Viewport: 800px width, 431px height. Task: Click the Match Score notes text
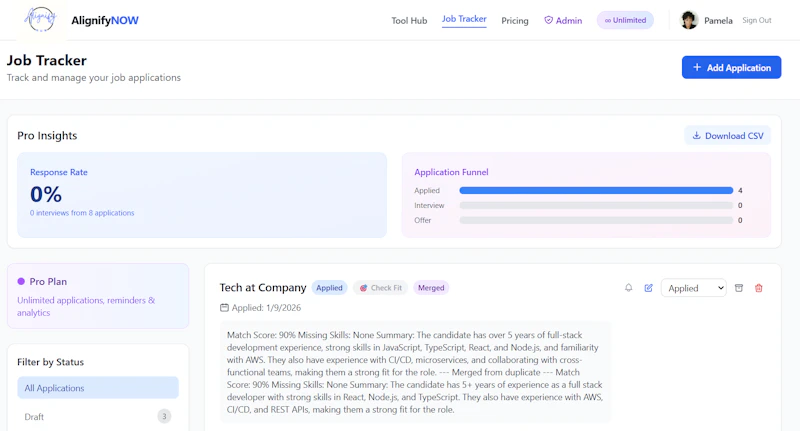[415, 372]
